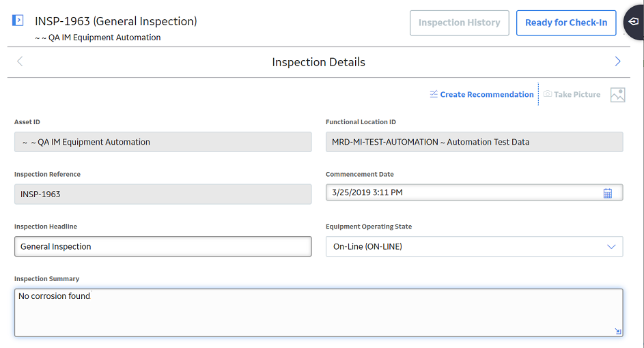This screenshot has height=348, width=644.
Task: Expand the Equipment Operating State dropdown
Action: [611, 246]
